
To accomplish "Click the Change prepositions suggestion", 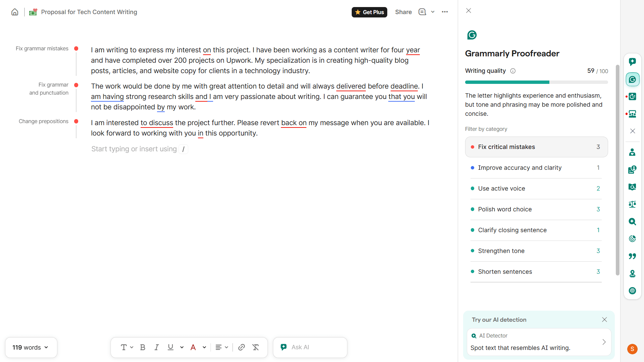I will (x=44, y=121).
